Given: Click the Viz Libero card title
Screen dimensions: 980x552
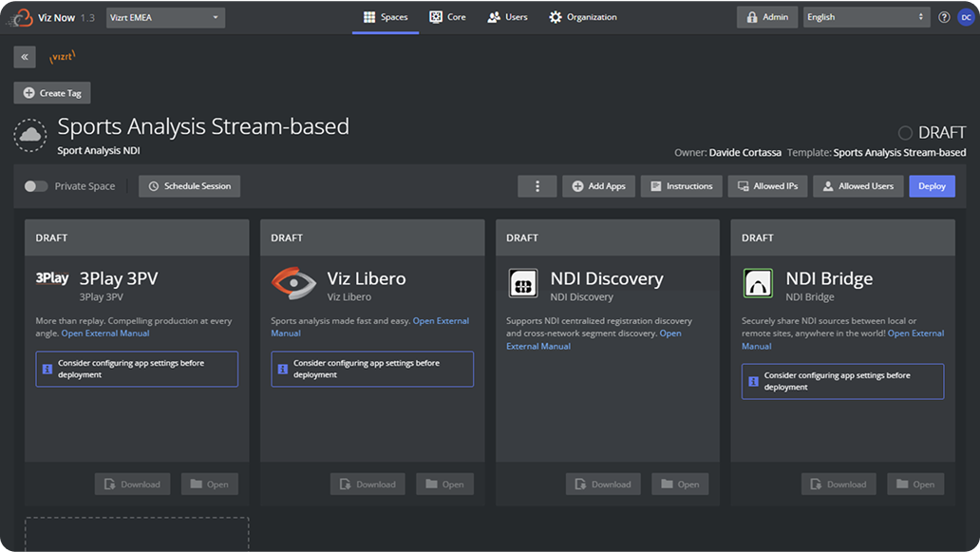Looking at the screenshot, I should coord(367,278).
